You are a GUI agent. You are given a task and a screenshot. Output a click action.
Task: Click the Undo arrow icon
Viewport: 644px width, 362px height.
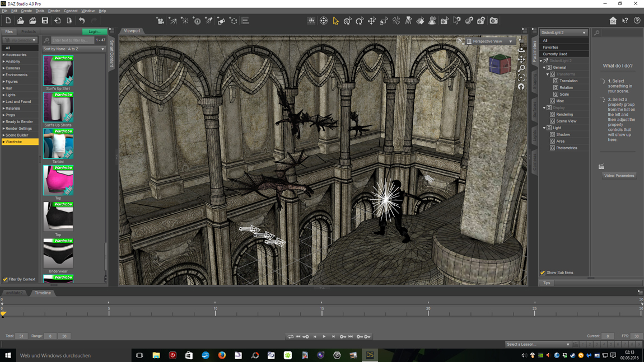click(82, 21)
